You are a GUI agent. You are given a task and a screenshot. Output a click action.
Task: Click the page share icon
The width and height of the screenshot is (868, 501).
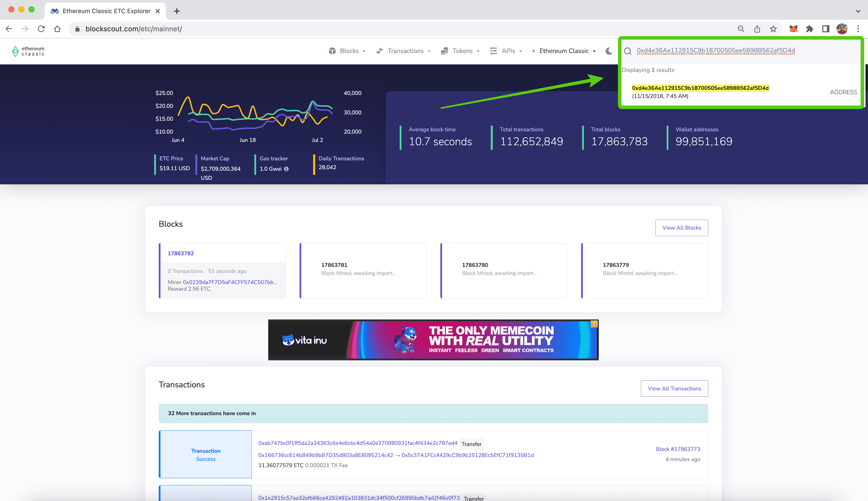coord(757,29)
